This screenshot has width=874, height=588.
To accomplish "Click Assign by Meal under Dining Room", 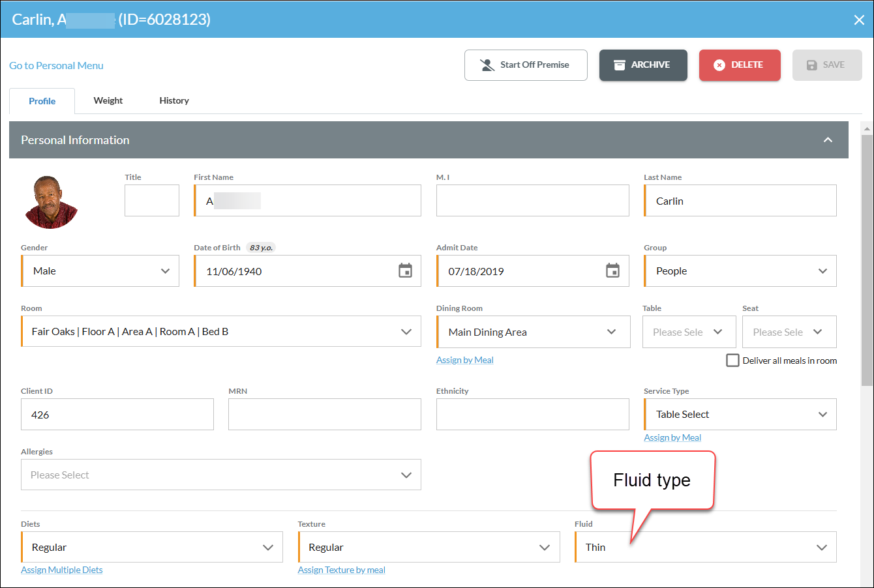I will click(465, 360).
